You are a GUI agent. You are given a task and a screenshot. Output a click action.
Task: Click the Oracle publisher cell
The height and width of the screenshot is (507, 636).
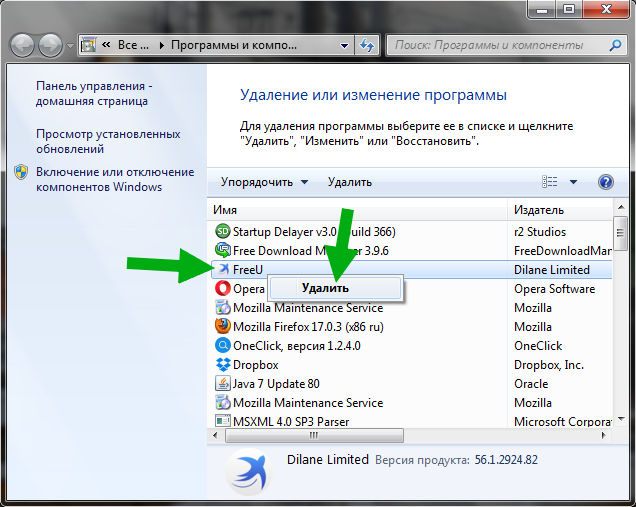click(x=531, y=384)
